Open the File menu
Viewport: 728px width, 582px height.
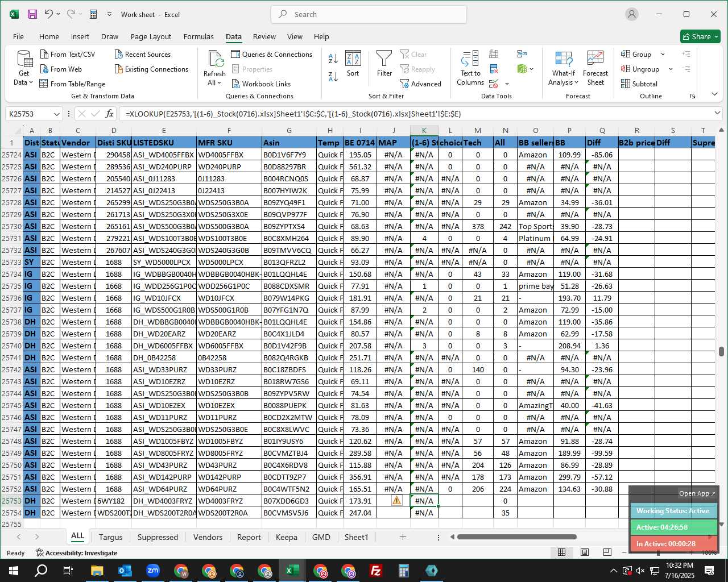coord(18,36)
